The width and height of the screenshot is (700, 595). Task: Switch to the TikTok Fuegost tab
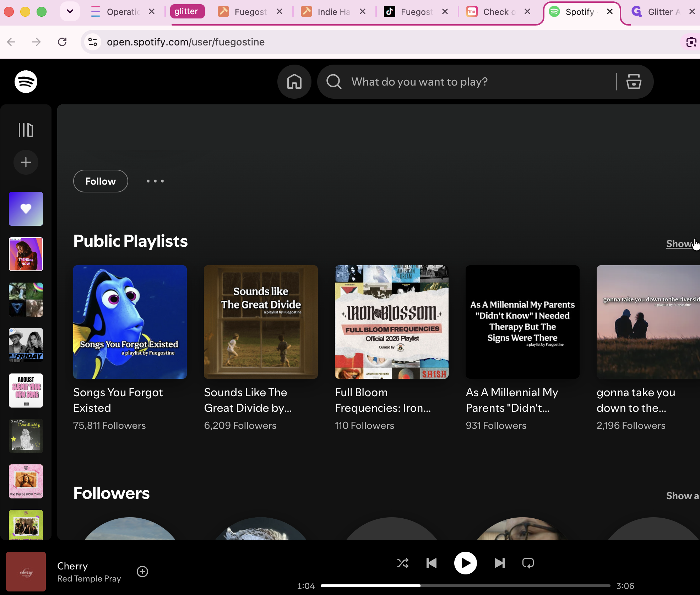tap(416, 12)
